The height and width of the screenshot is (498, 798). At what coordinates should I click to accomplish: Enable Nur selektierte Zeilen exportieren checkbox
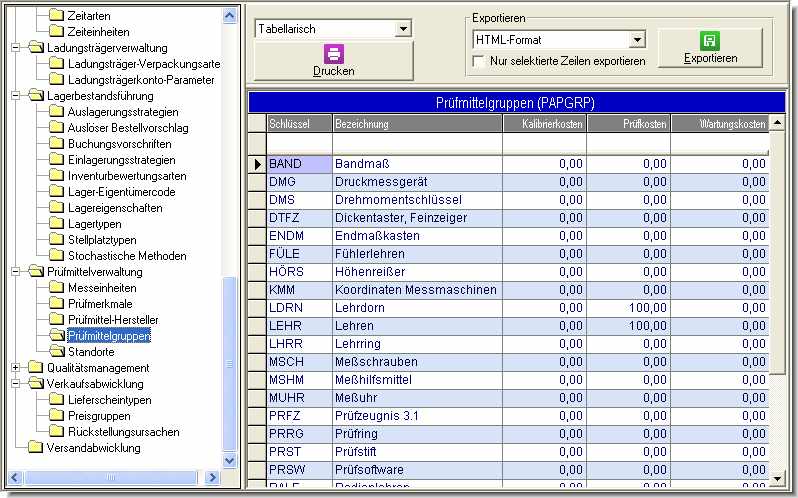pyautogui.click(x=479, y=61)
